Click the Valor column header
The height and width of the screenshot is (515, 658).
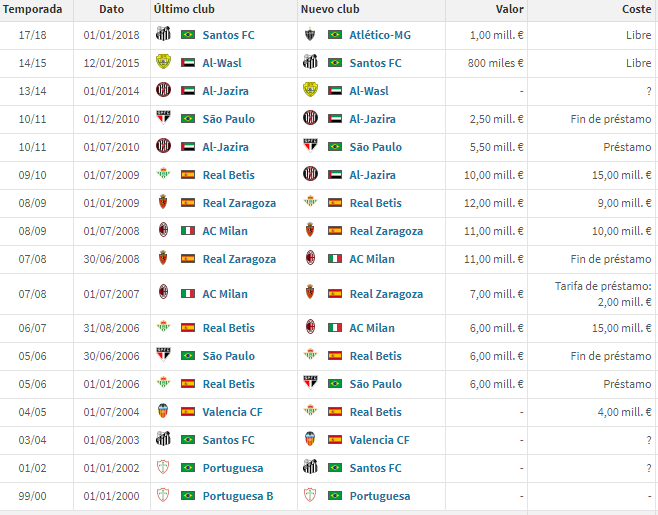pyautogui.click(x=509, y=9)
